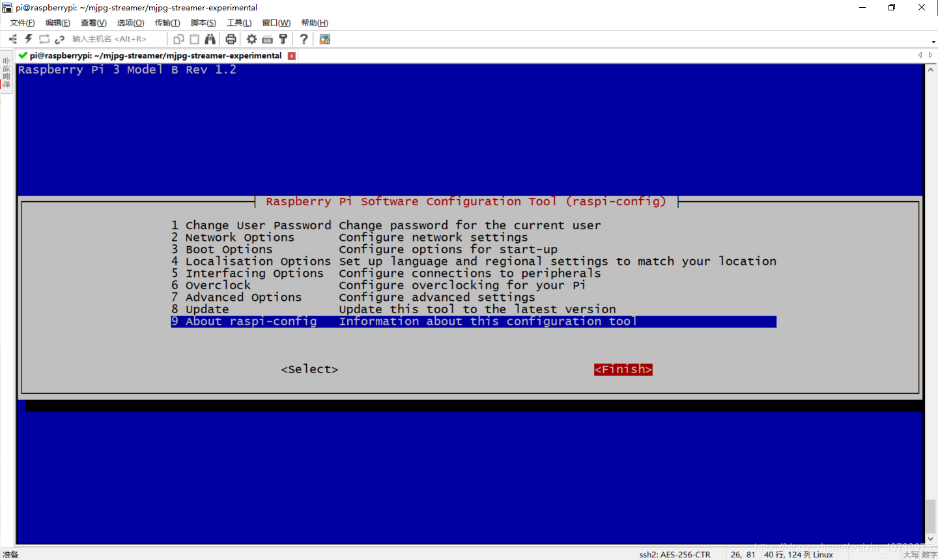Focus the host name input field
Image resolution: width=938 pixels, height=560 pixels.
[x=116, y=39]
